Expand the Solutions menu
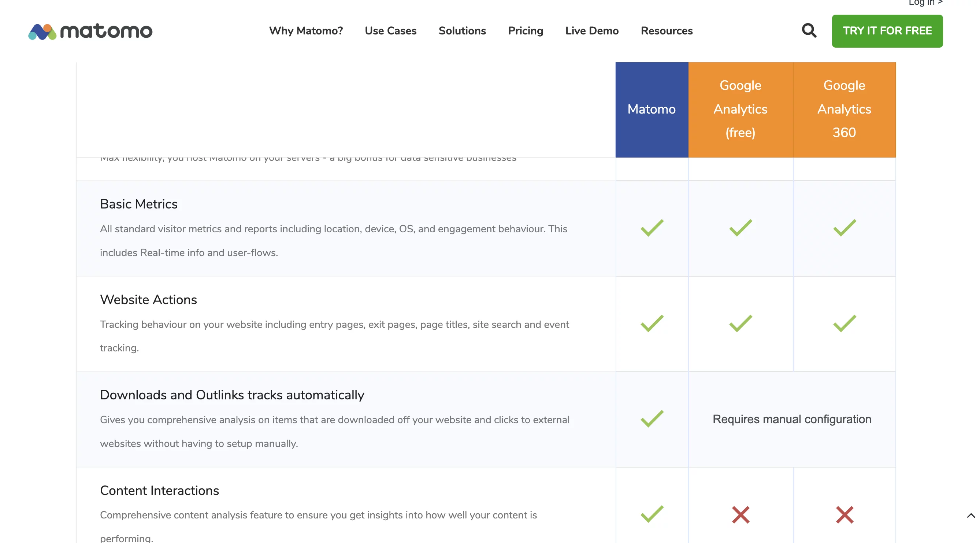The width and height of the screenshot is (980, 543). click(x=462, y=31)
